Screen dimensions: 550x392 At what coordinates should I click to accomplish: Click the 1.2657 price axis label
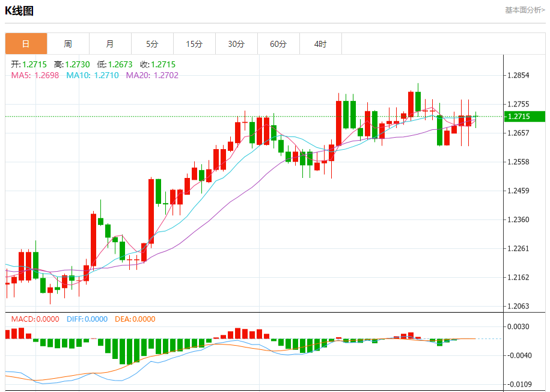pyautogui.click(x=518, y=133)
